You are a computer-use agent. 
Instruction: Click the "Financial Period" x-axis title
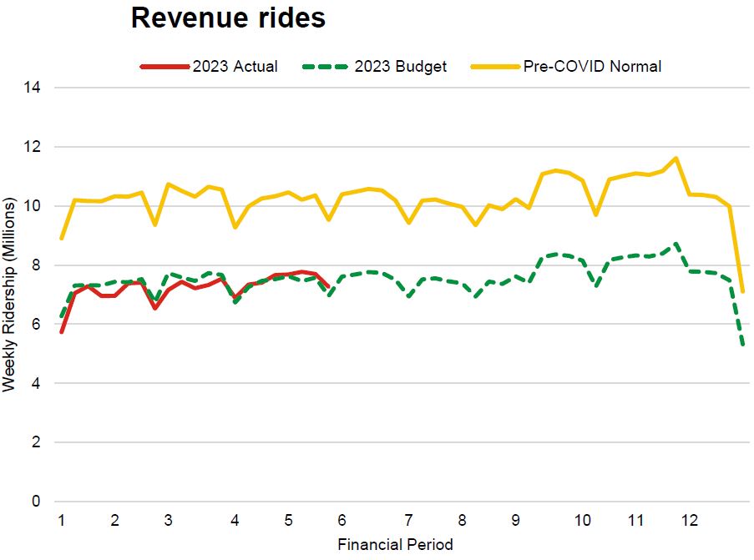395,545
